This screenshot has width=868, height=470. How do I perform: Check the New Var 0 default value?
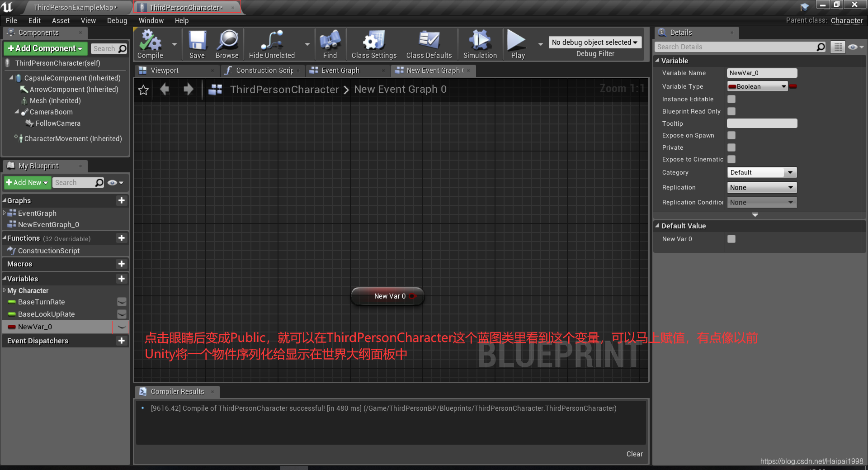pos(731,239)
